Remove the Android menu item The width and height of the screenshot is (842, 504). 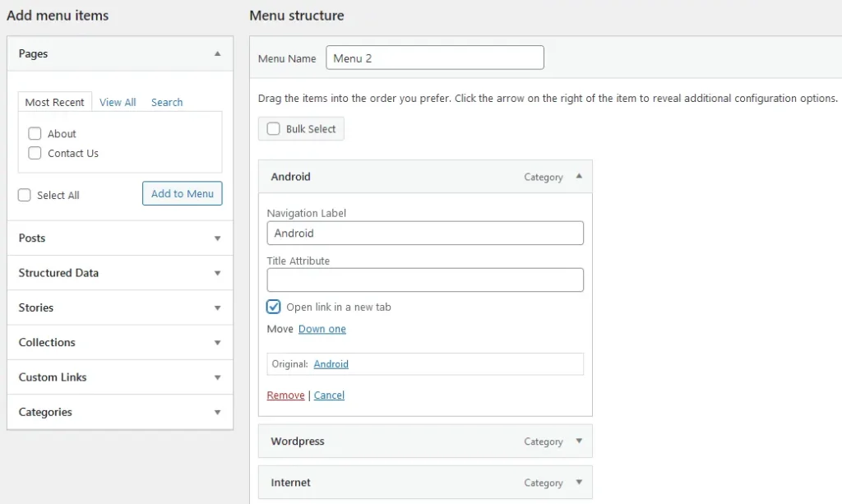pyautogui.click(x=285, y=395)
